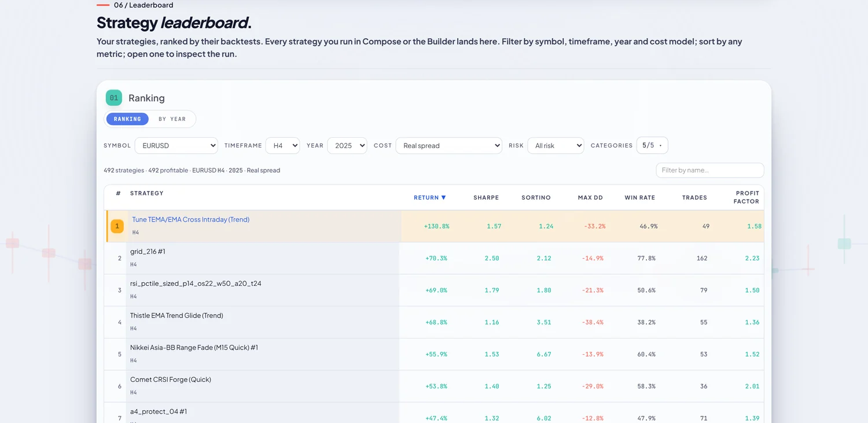Click profit factor 2.01 in Comet row

point(752,387)
